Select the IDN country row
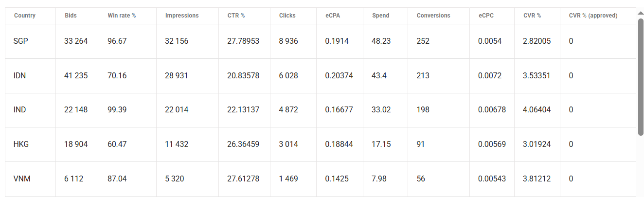This screenshot has height=197, width=644. click(x=20, y=75)
